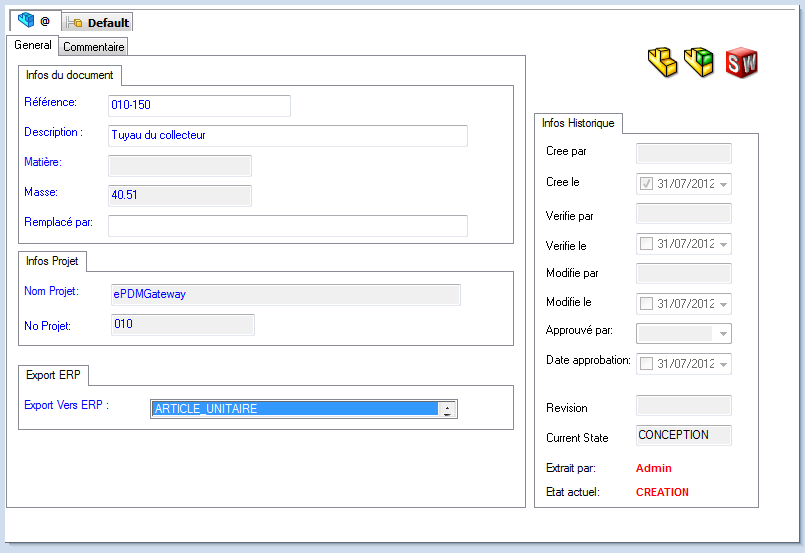
Task: Select the General tab
Action: [x=33, y=46]
